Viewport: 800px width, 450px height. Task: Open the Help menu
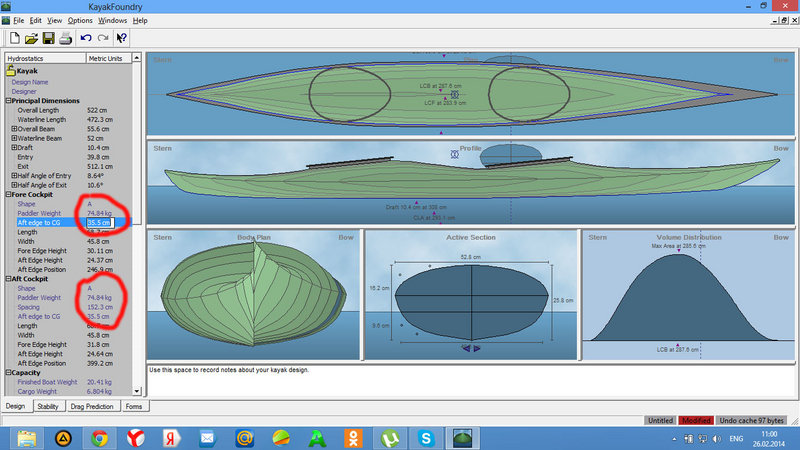(140, 20)
